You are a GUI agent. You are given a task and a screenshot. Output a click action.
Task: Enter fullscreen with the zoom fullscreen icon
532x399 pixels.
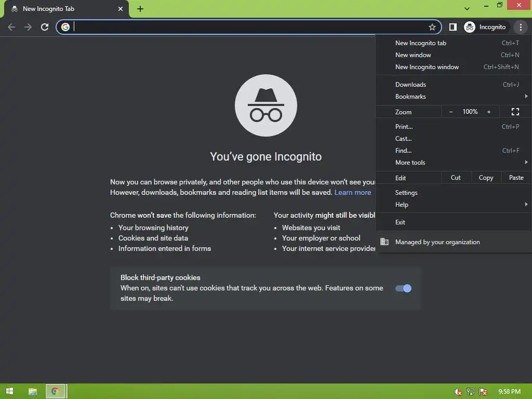pyautogui.click(x=515, y=112)
